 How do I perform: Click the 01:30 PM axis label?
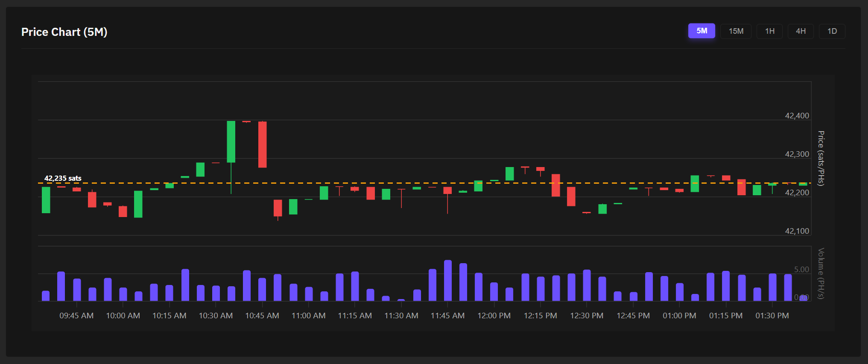[x=772, y=316]
